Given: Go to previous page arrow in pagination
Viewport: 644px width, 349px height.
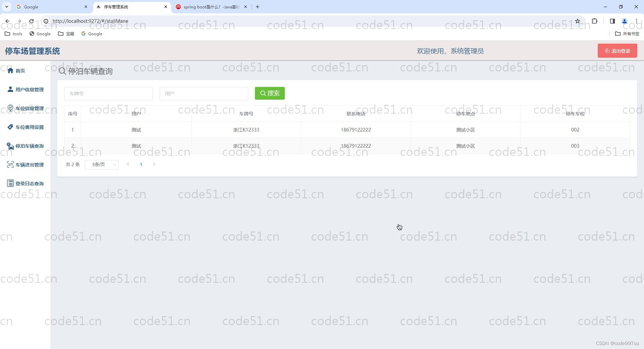Looking at the screenshot, I should tap(128, 164).
